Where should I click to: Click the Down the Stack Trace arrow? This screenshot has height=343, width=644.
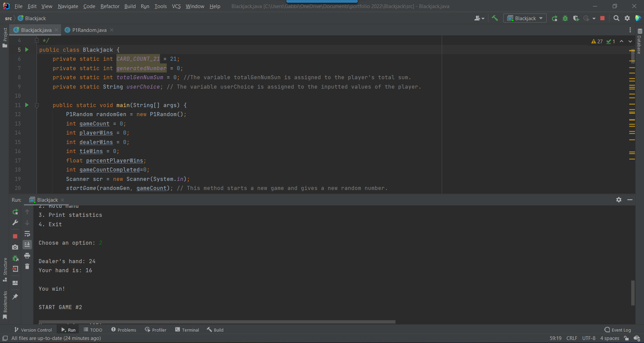27,223
